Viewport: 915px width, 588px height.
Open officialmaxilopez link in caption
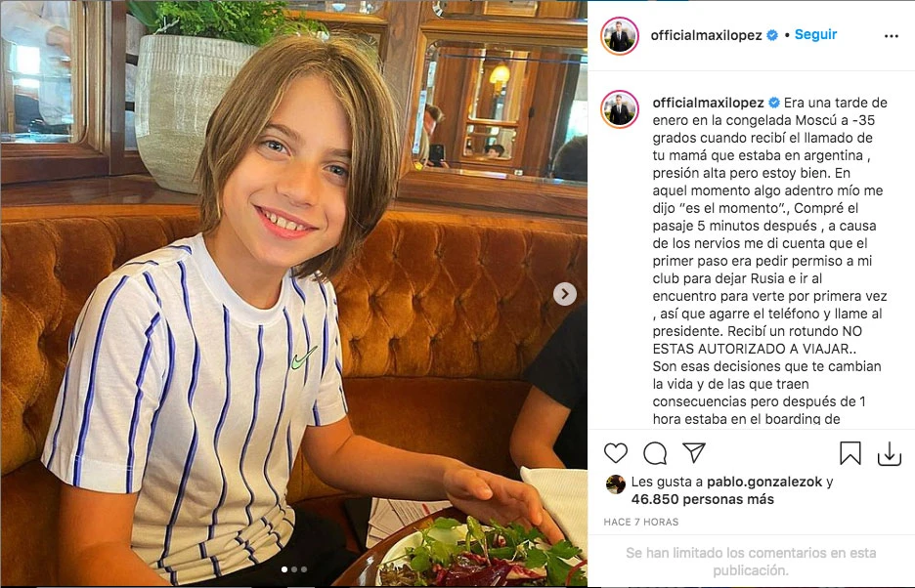[x=709, y=103]
